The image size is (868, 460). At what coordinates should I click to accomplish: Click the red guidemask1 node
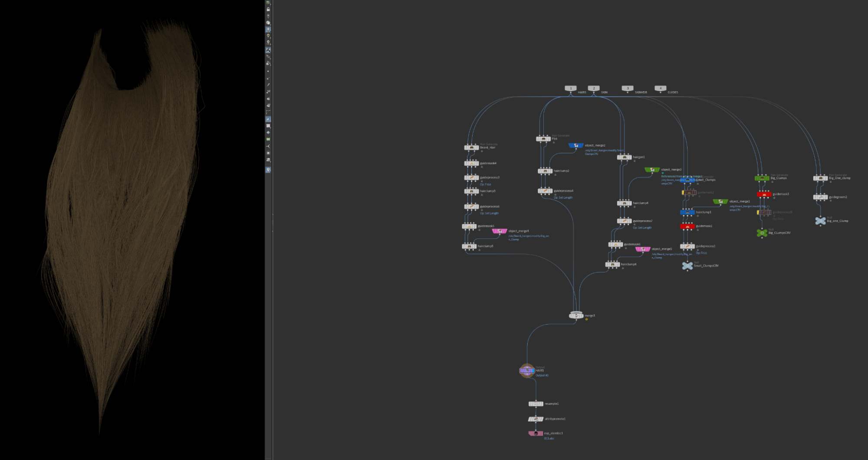coord(687,226)
